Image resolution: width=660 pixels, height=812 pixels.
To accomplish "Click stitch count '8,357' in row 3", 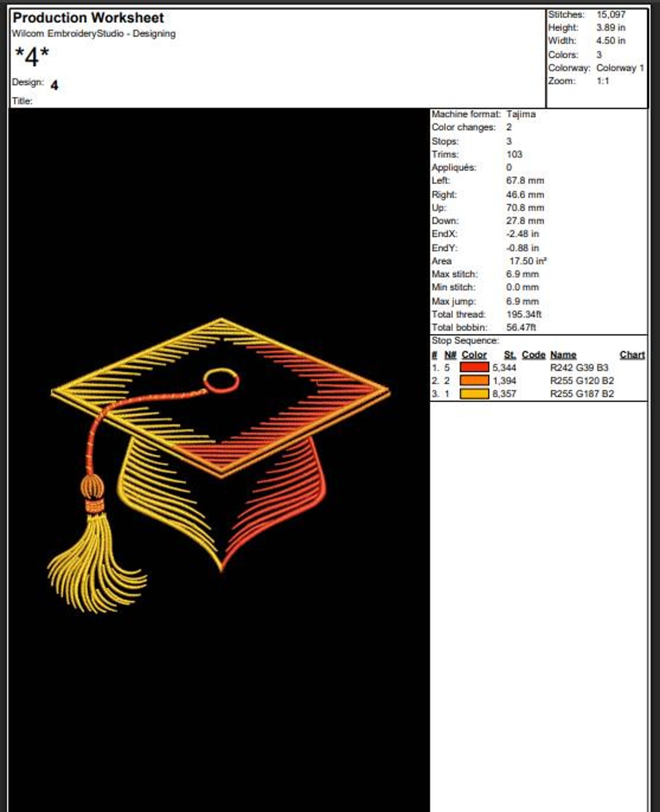I will click(504, 394).
